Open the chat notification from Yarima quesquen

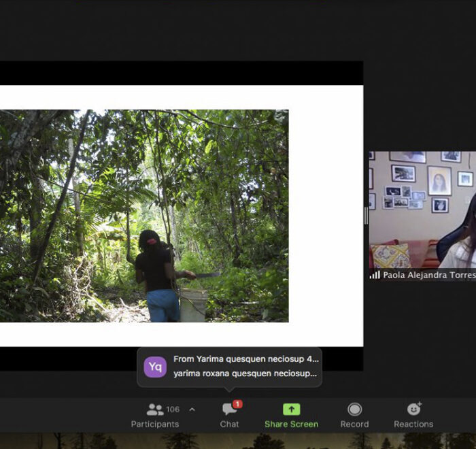[230, 367]
